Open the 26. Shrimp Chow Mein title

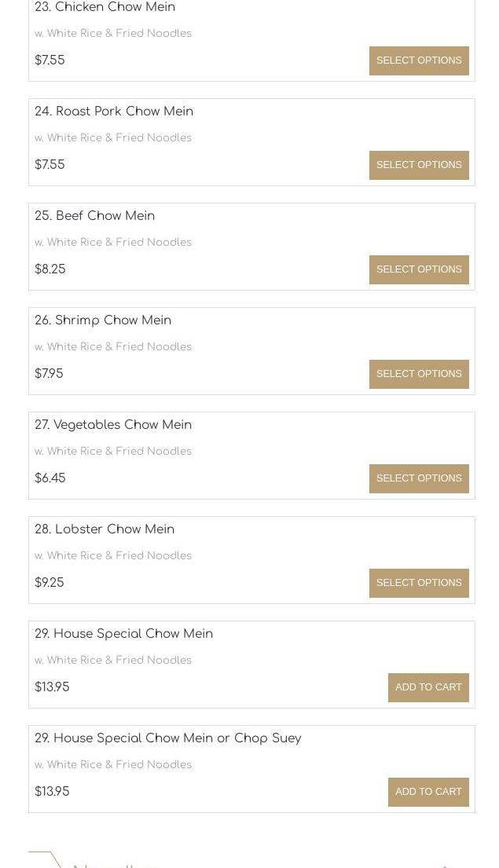103,320
